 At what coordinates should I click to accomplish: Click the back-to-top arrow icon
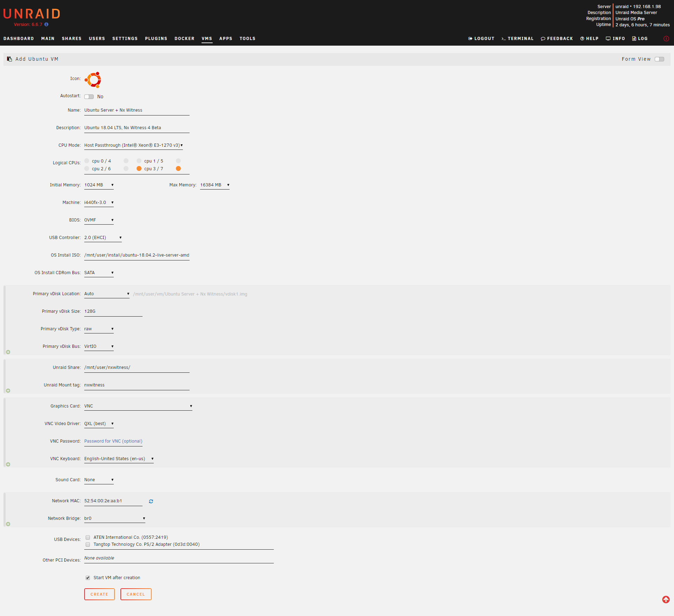pos(666,600)
